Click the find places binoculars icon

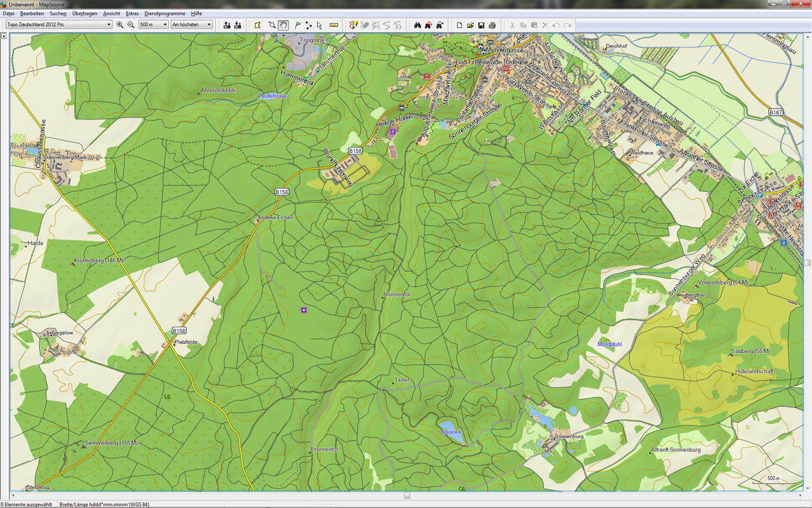click(x=418, y=25)
